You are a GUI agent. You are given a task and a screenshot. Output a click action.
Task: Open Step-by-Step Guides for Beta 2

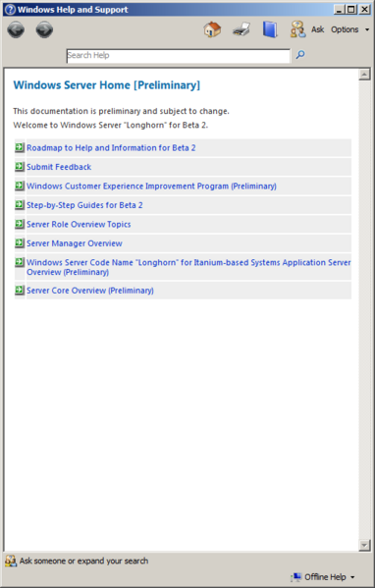point(84,205)
